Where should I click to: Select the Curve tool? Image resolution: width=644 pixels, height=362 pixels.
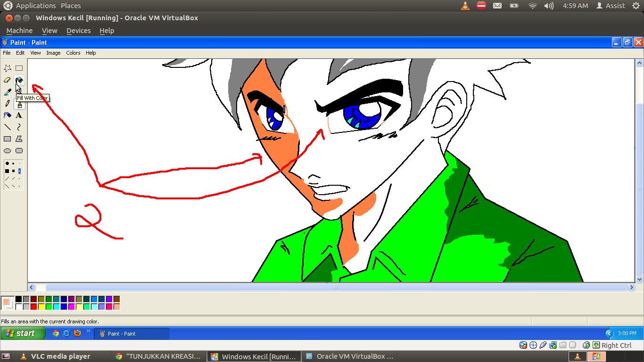[19, 127]
